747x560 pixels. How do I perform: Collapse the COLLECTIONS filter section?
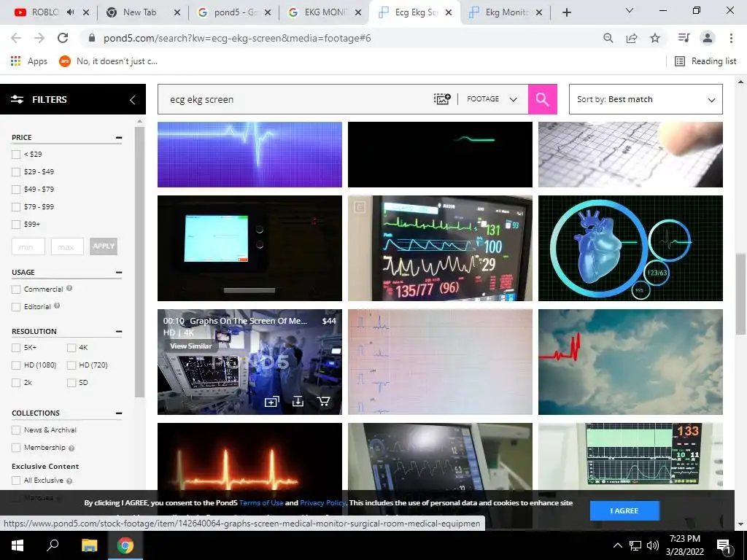click(x=119, y=413)
